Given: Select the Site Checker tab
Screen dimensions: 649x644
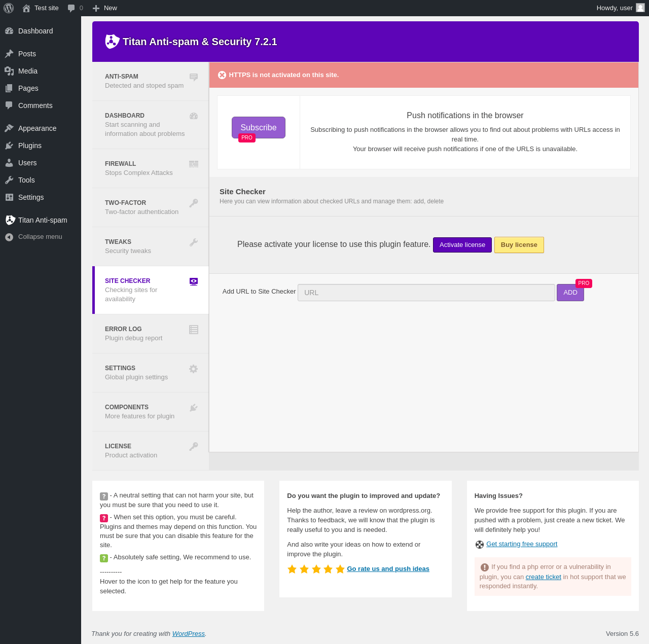Looking at the screenshot, I should [x=151, y=290].
